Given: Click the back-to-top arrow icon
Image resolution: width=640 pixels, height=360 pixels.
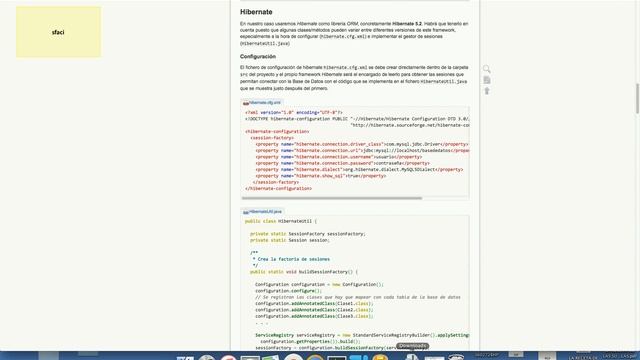Looking at the screenshot, I should coord(487,91).
